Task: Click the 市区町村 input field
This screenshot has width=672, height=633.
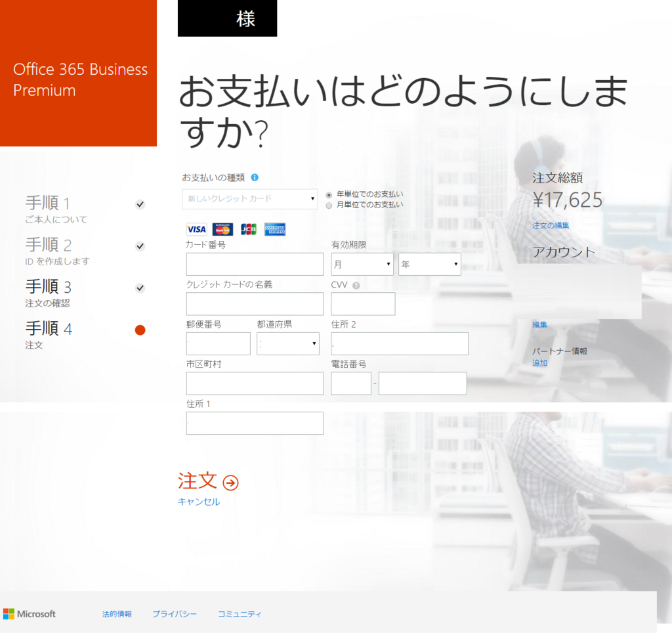Action: 255,383
